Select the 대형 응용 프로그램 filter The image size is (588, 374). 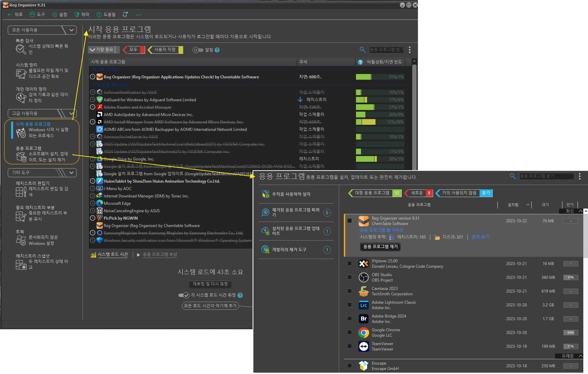(375, 193)
